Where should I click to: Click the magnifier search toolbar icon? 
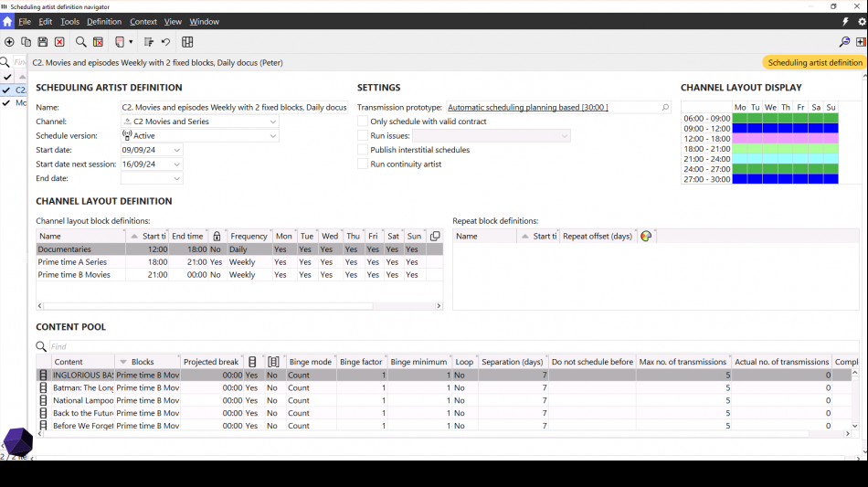(x=81, y=42)
